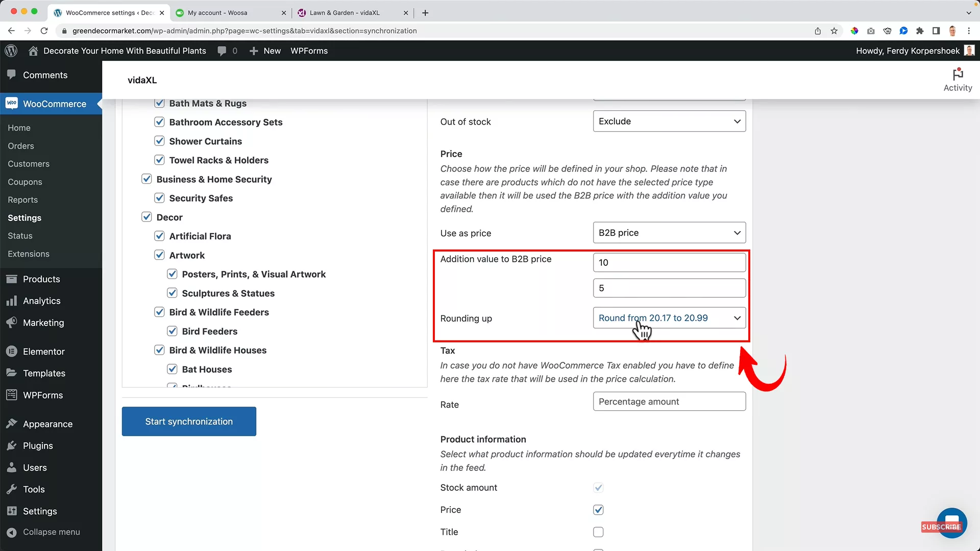
Task: Uncheck the Shower Curtains checkbox
Action: pos(159,141)
